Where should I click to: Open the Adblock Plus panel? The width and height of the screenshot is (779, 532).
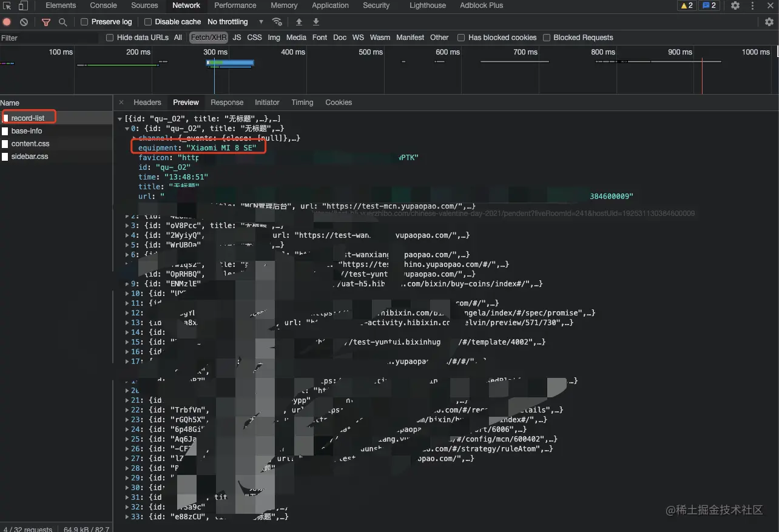(481, 5)
